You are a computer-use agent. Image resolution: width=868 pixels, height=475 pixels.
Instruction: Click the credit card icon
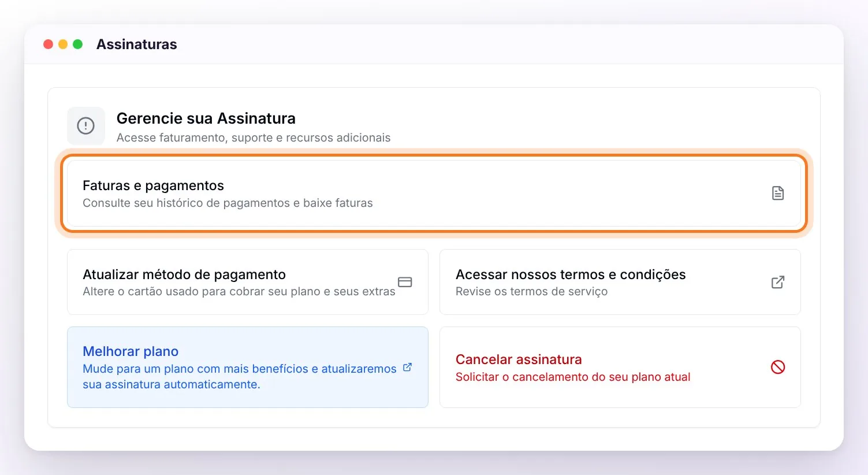click(x=405, y=282)
